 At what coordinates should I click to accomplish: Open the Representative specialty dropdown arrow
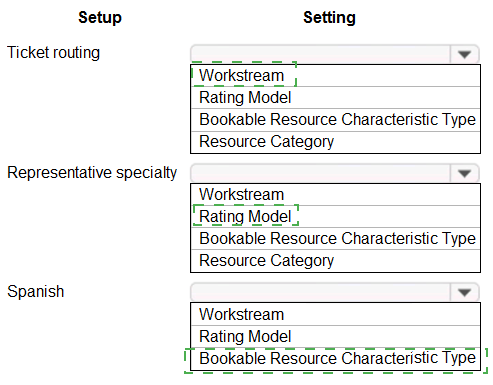[464, 173]
